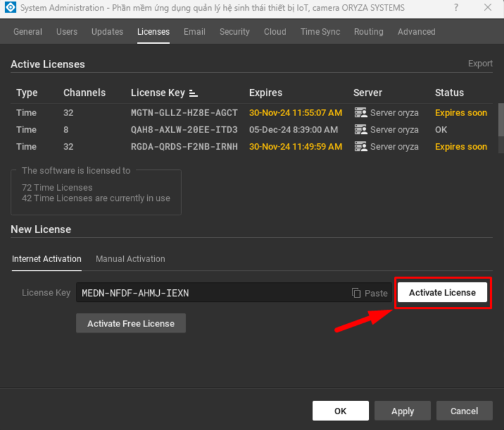Screen dimensions: 504x430
Task: Click expiry 30-Nov-24 11:49:59 AM
Action: [296, 147]
